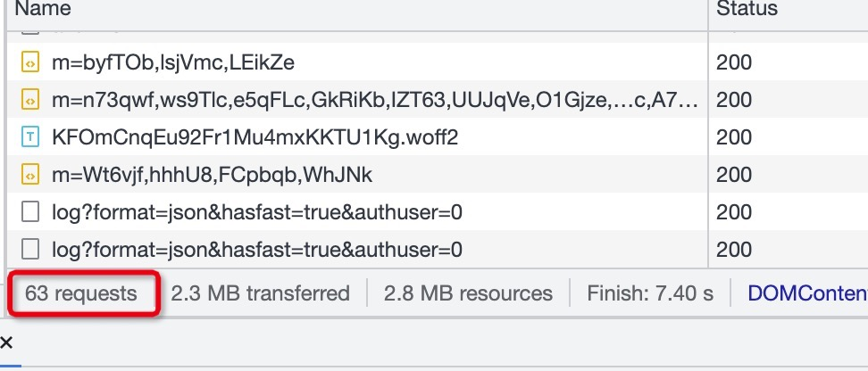Click the 200 status of the m=byfTOb request
This screenshot has height=371, width=868.
pyautogui.click(x=734, y=62)
